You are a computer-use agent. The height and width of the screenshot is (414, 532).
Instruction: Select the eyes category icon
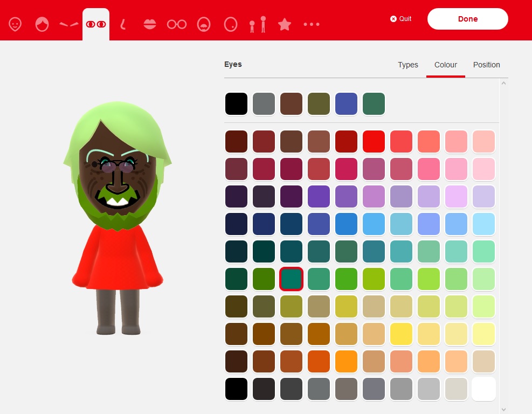(96, 24)
